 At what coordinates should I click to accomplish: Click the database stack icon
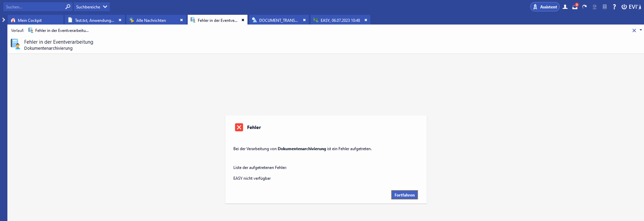(x=604, y=7)
